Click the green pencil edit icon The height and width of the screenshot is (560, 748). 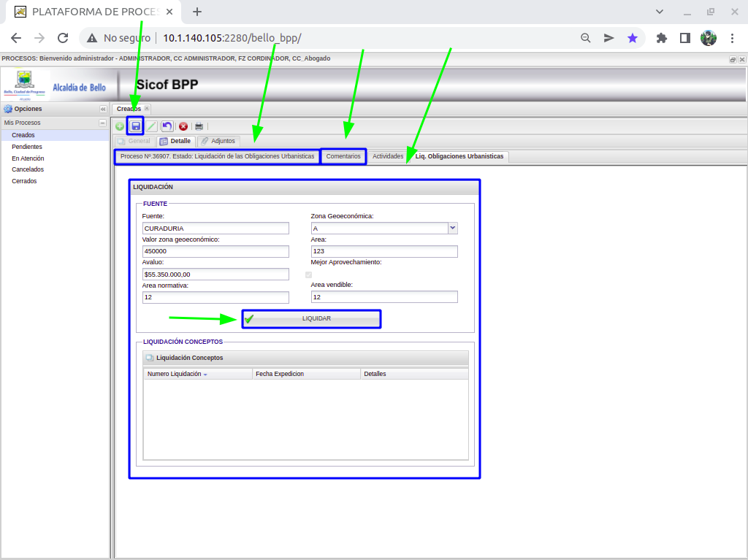point(152,126)
